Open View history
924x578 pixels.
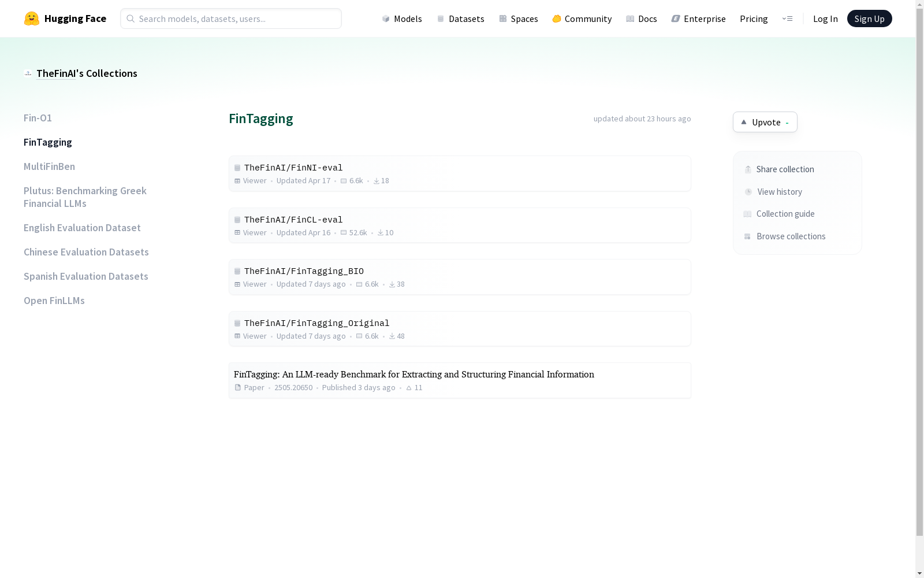pos(773,192)
